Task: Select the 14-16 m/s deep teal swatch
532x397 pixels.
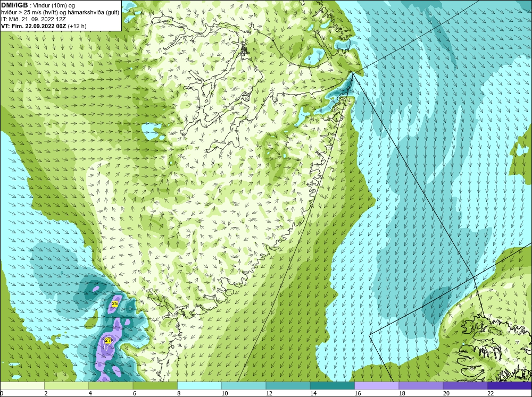Action: click(x=332, y=385)
